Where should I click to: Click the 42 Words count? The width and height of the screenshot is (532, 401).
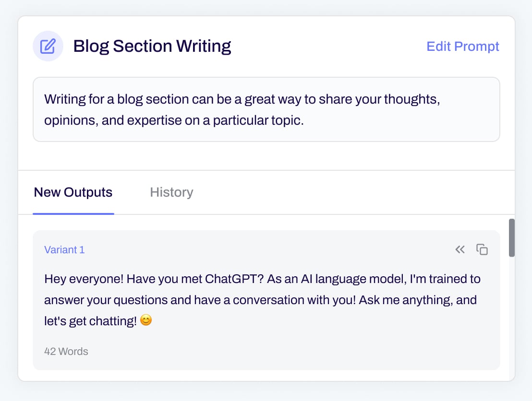coord(66,351)
